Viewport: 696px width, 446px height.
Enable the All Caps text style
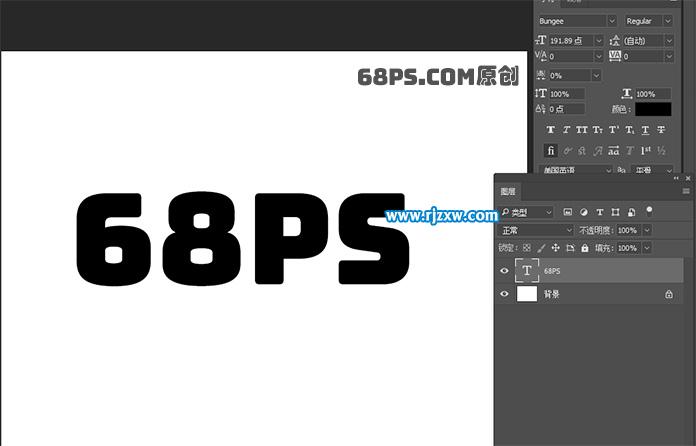click(x=582, y=130)
